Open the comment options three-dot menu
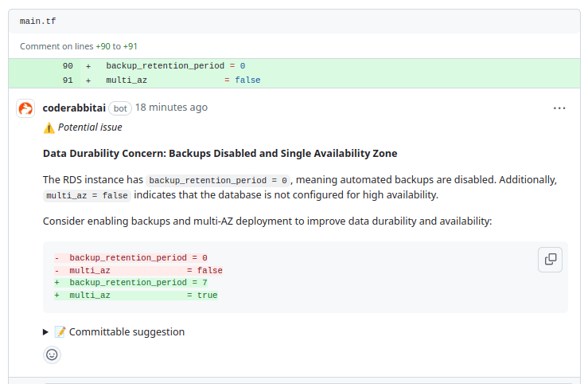 point(559,108)
